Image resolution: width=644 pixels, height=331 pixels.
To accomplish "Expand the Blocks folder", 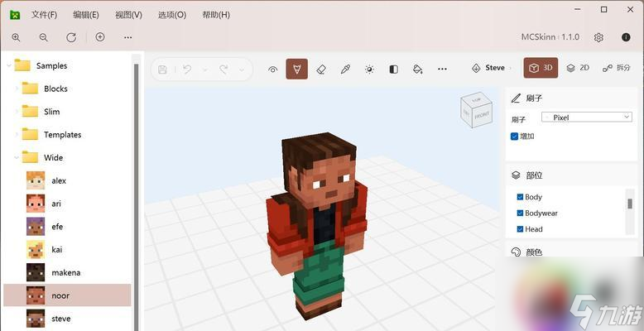I will (x=17, y=89).
